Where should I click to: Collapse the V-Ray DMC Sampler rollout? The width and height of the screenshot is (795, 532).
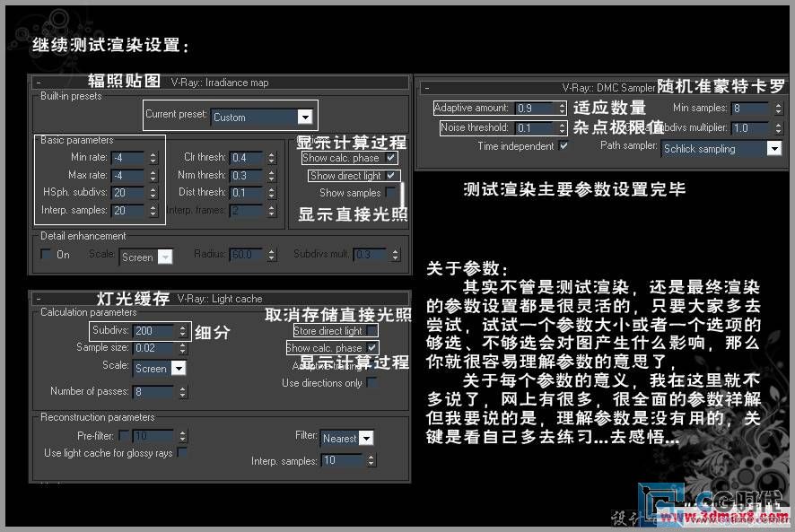coord(428,88)
